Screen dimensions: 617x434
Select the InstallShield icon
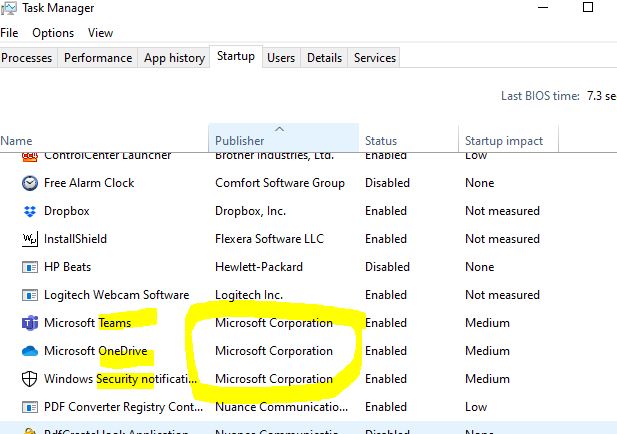pyautogui.click(x=29, y=239)
